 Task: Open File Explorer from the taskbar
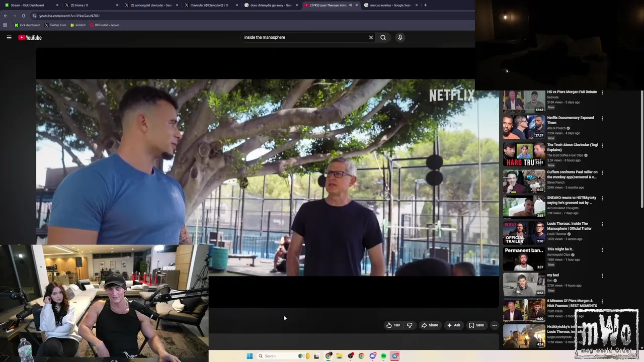coord(339,356)
